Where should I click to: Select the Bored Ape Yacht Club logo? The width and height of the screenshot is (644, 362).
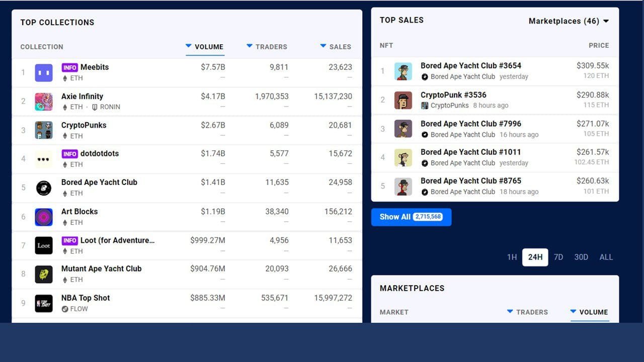click(44, 188)
